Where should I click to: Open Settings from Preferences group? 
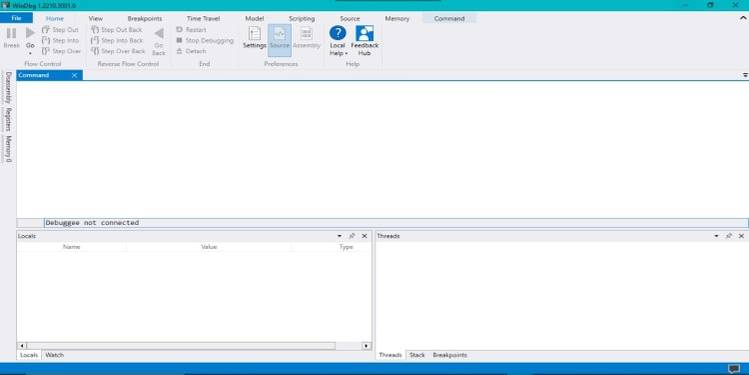tap(255, 37)
